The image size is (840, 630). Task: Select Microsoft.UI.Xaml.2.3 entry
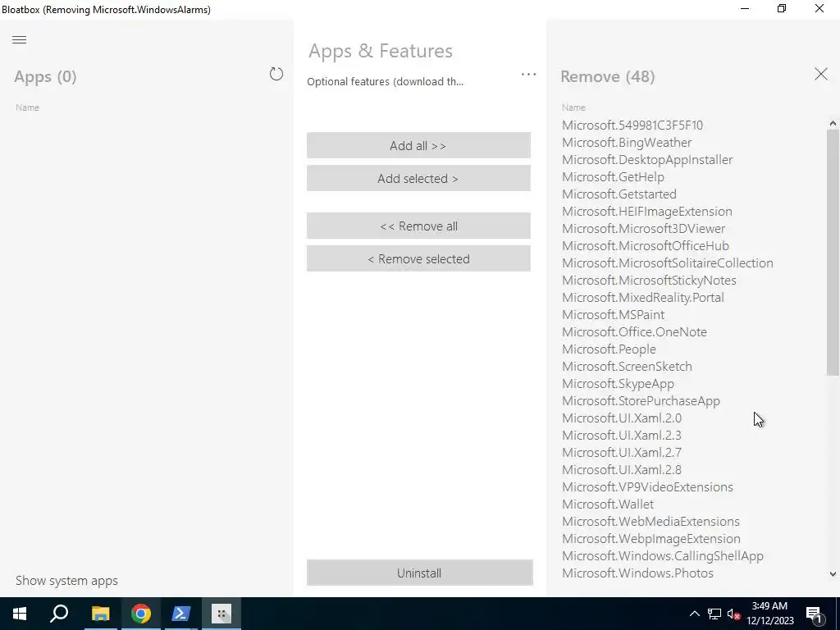(622, 435)
